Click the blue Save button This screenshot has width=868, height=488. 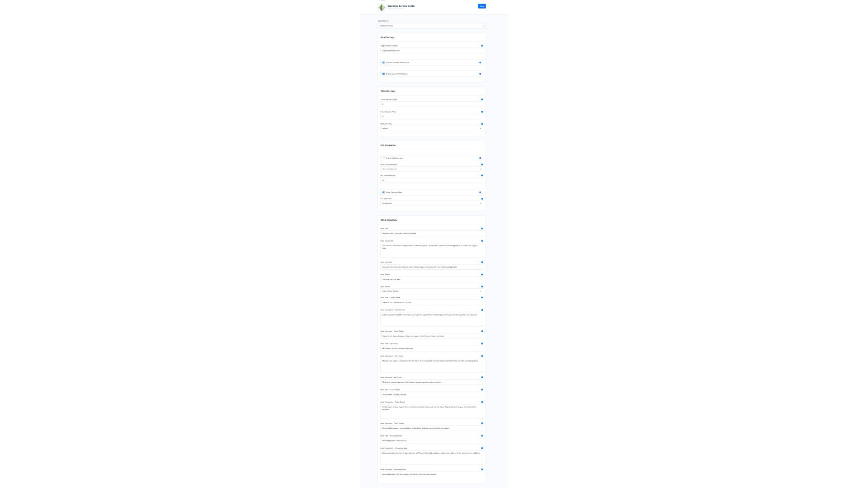(x=482, y=6)
